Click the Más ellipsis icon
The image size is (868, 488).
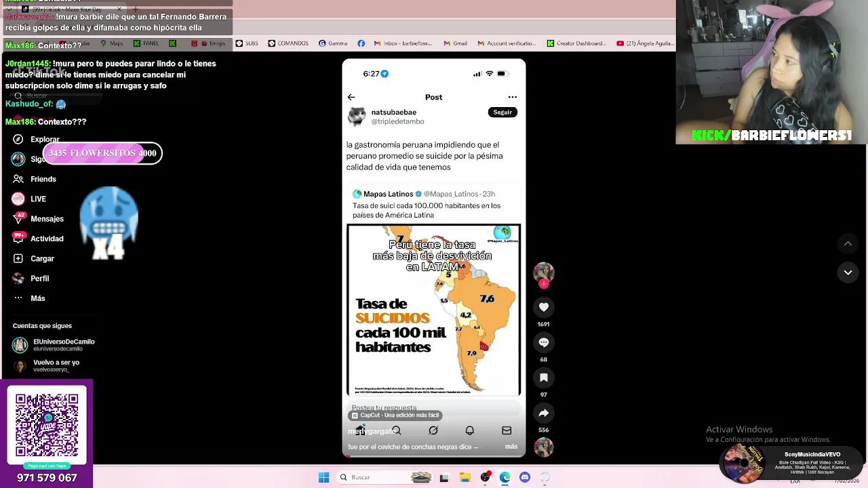pyautogui.click(x=18, y=298)
